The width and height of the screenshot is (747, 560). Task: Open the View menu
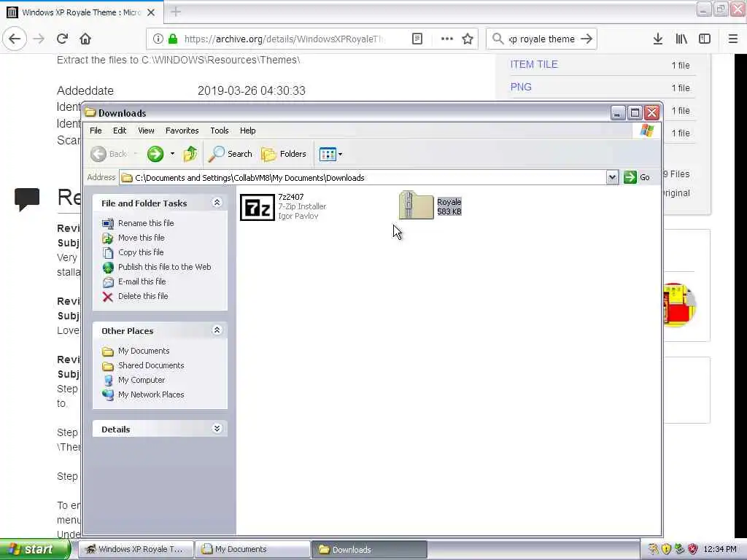[x=146, y=131]
